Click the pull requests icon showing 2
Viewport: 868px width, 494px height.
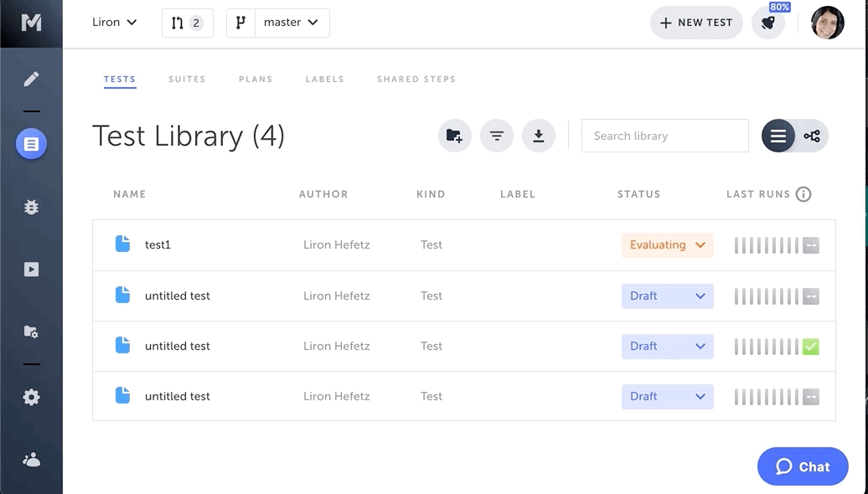[x=187, y=23]
